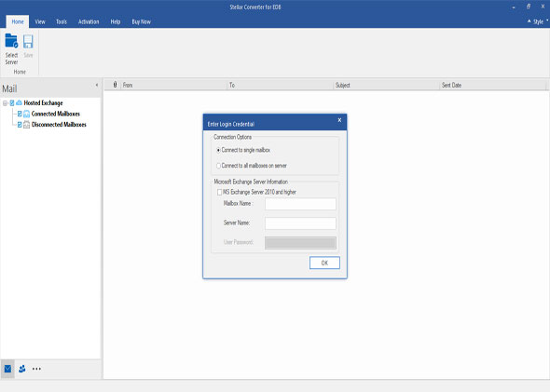Select Connect to all mailboxes on server
This screenshot has height=392, width=550.
tap(218, 166)
